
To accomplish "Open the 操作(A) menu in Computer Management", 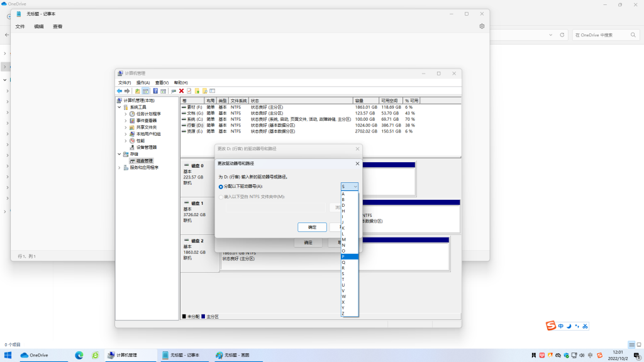I will (143, 82).
